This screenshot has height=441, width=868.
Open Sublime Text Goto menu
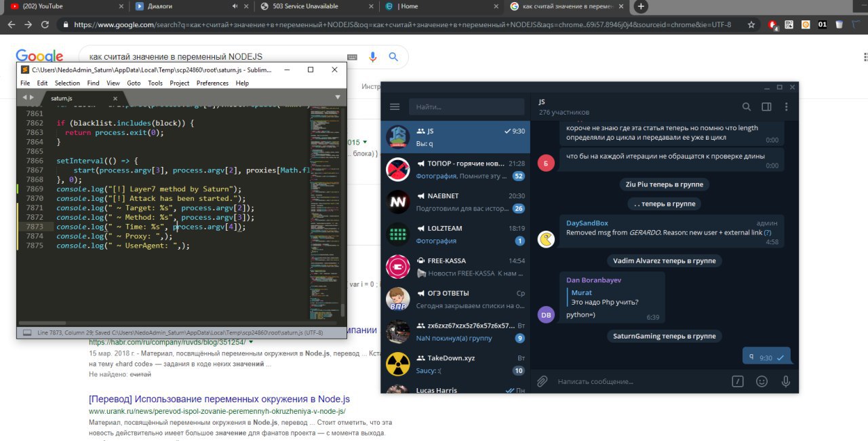pos(134,83)
